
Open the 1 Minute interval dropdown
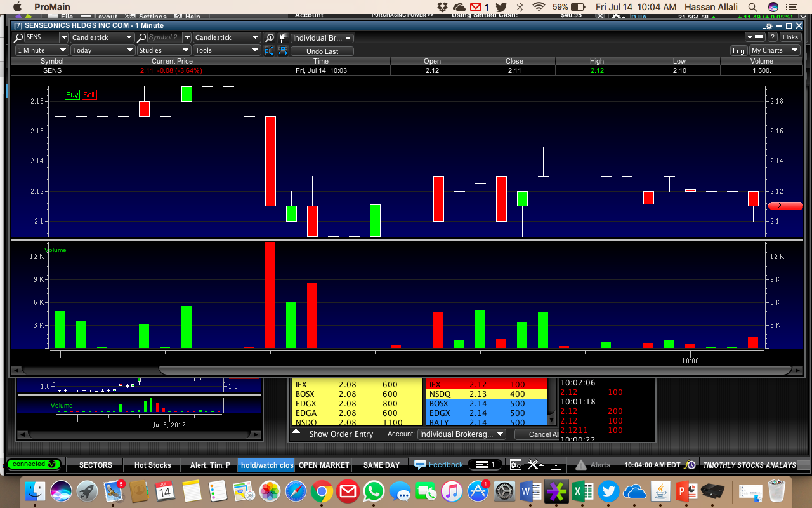pyautogui.click(x=41, y=50)
